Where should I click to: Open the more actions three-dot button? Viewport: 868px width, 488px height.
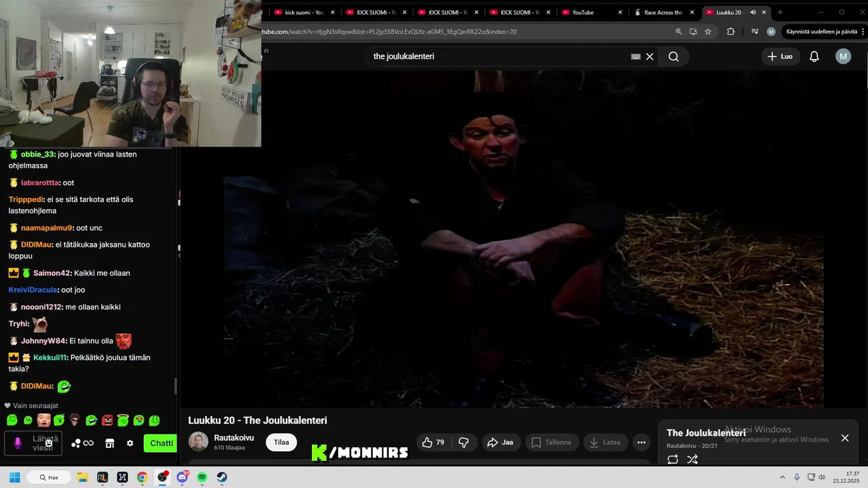tap(642, 443)
